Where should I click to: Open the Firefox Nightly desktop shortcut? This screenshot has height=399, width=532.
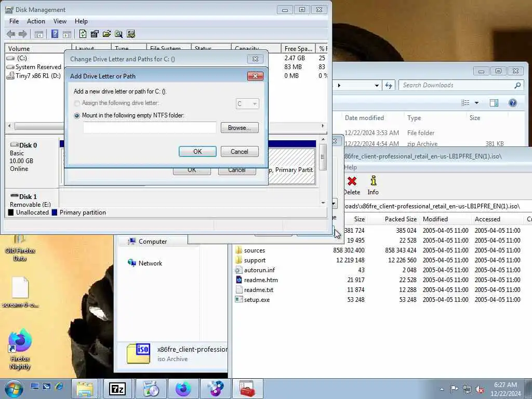click(20, 349)
